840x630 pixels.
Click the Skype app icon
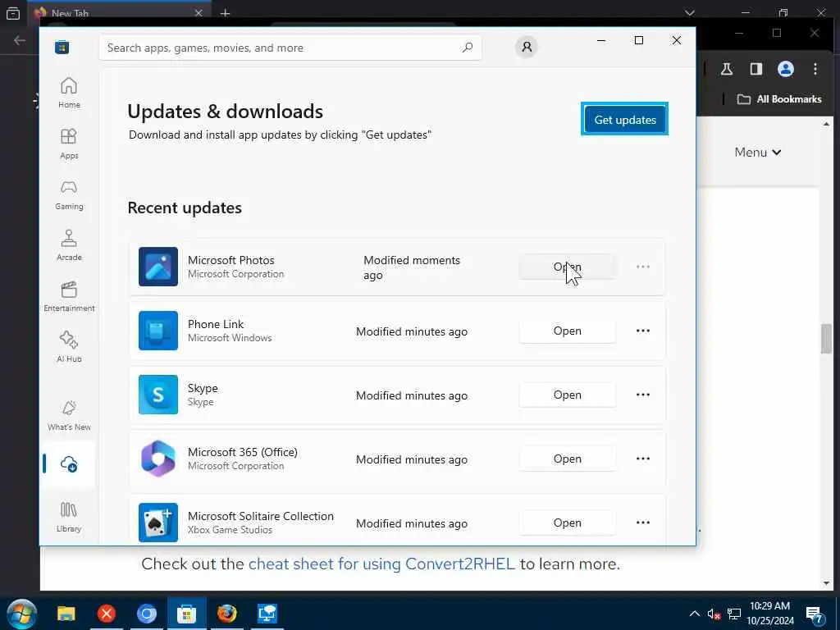click(158, 395)
